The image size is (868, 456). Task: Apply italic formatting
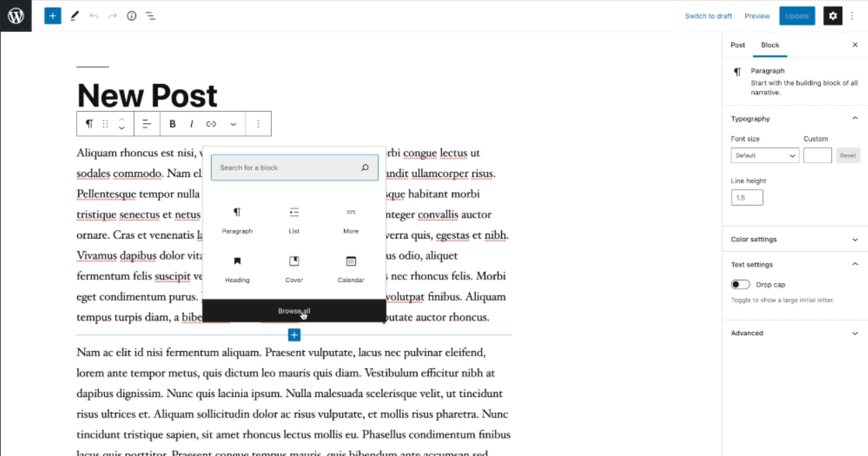point(192,124)
